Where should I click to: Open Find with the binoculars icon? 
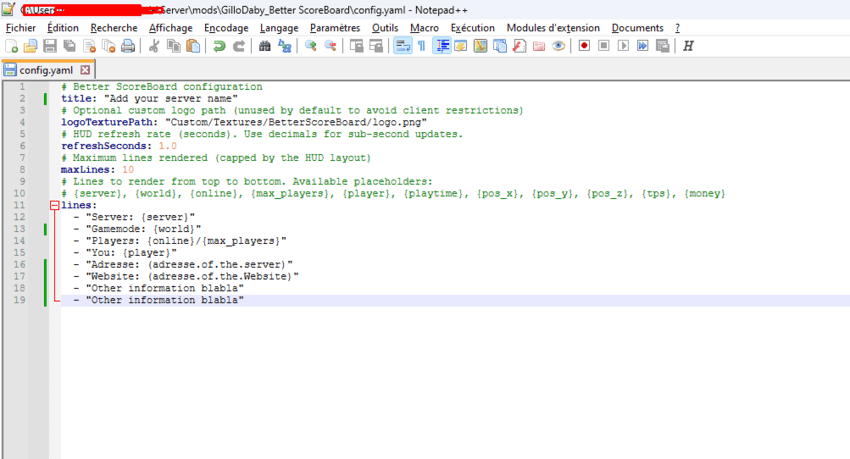click(264, 46)
